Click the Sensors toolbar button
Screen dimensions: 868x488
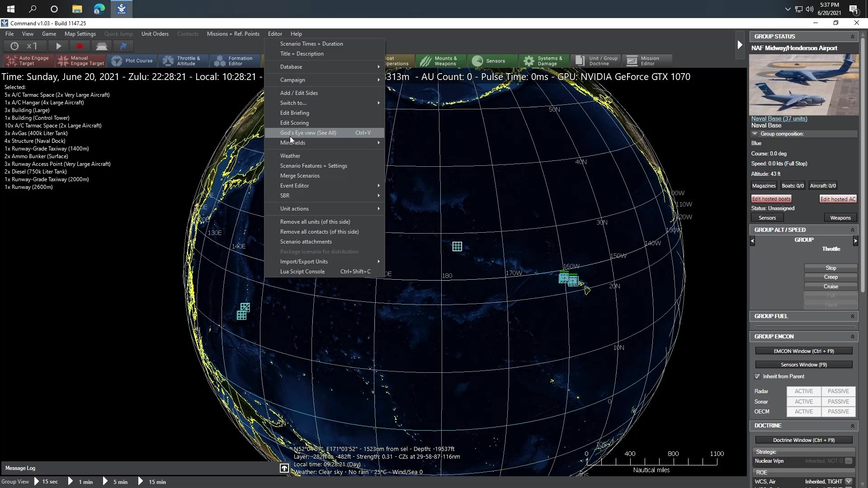[x=491, y=61]
